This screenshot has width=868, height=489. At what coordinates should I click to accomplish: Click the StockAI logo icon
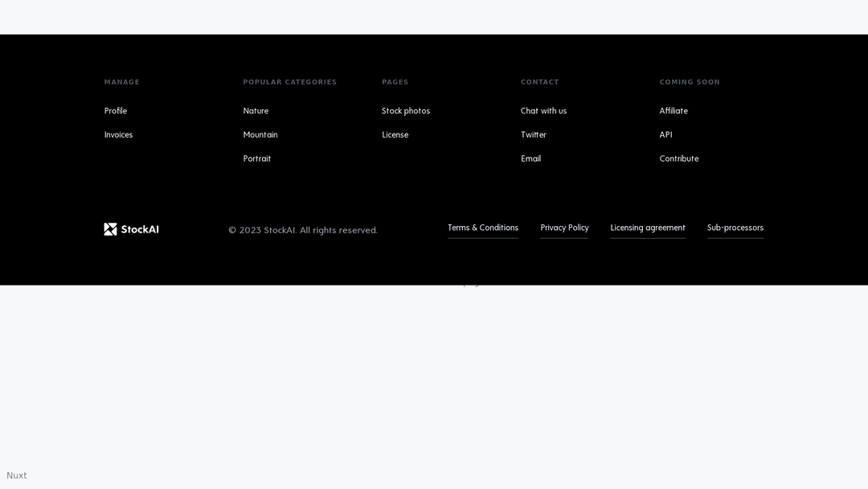click(x=110, y=229)
